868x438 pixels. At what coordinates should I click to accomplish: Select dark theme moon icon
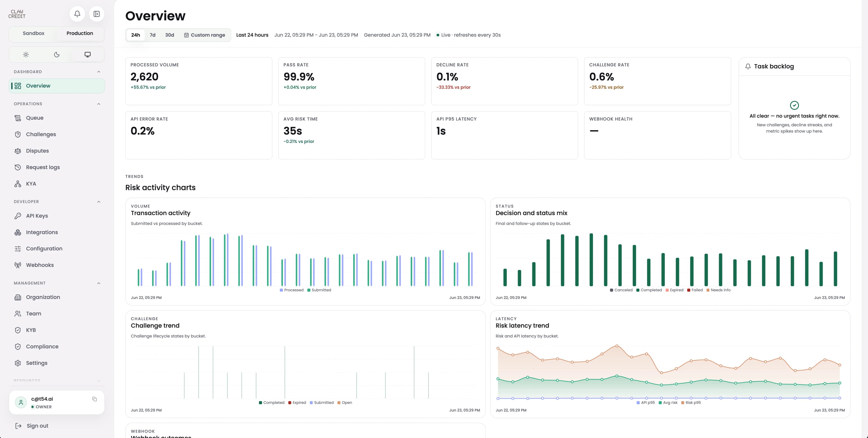57,55
